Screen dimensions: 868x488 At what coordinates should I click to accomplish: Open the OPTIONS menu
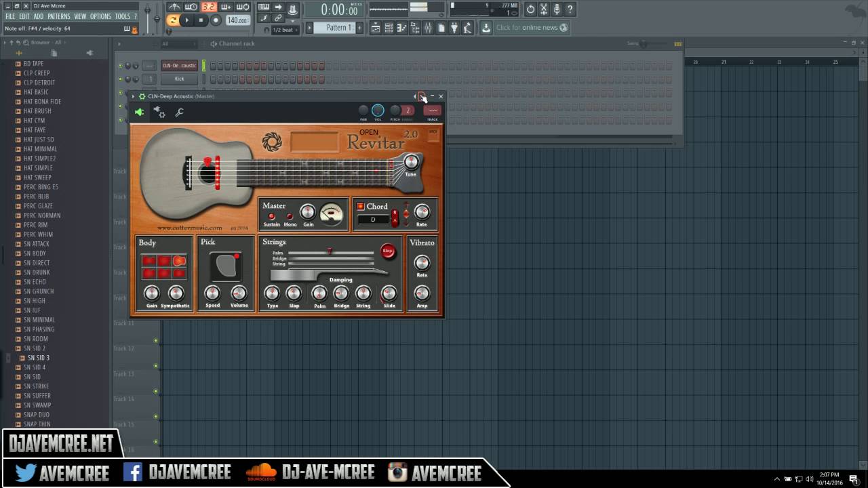(x=100, y=16)
